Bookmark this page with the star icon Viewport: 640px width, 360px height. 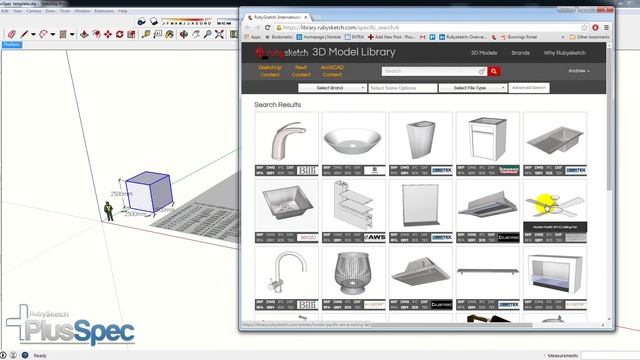coord(584,27)
